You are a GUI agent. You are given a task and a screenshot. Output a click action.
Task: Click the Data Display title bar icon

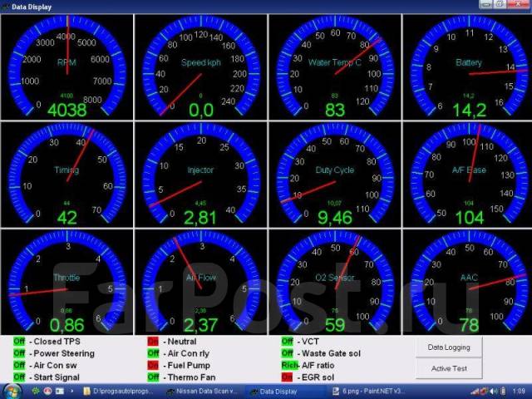click(6, 6)
